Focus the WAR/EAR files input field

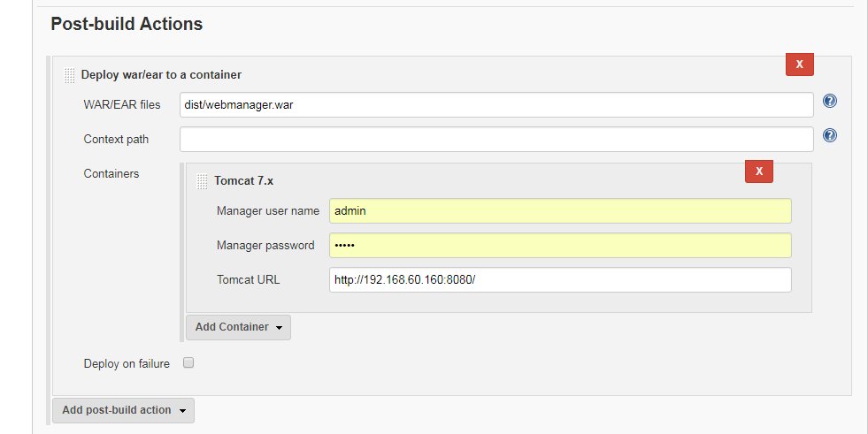point(495,105)
